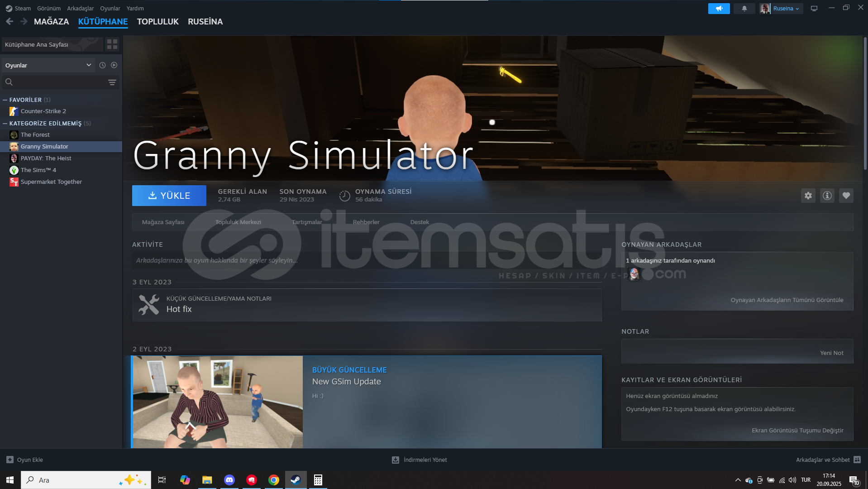Open Google Chrome from the taskbar
Viewport: 868px width, 489px height.
274,480
